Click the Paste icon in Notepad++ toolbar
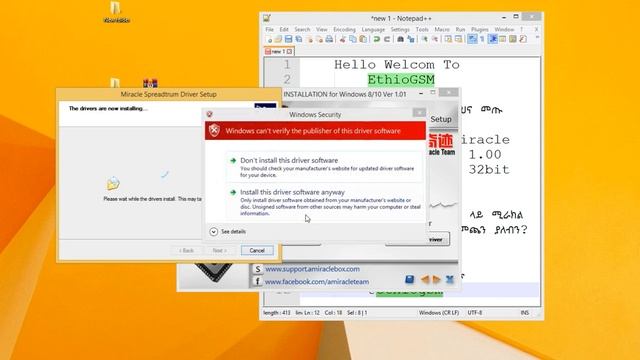This screenshot has height=360, width=640. pyautogui.click(x=363, y=39)
